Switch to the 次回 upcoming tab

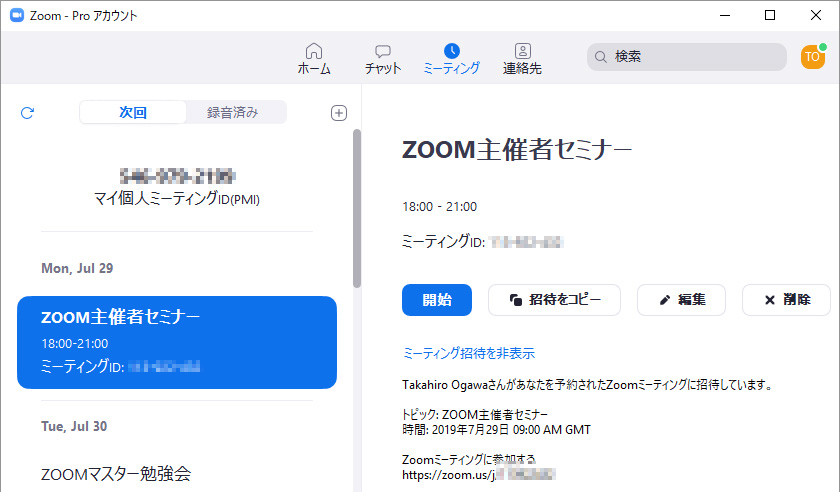point(133,113)
